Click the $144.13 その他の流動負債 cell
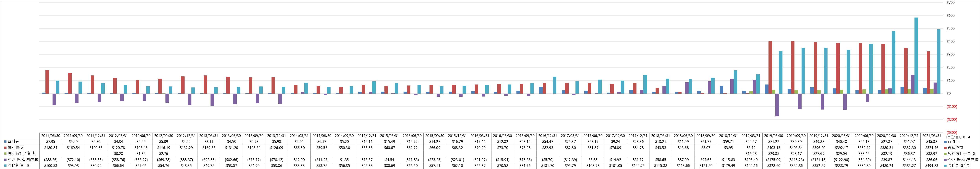 (909, 160)
